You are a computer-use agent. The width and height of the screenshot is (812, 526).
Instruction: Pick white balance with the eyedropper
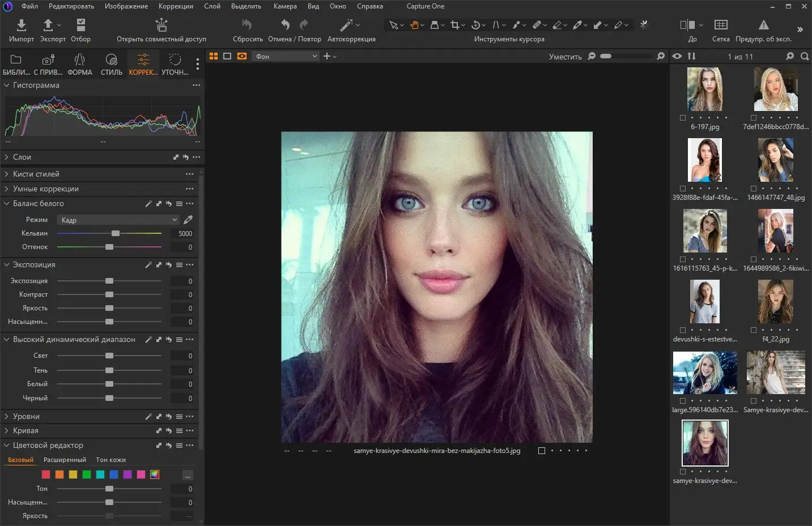(x=188, y=220)
